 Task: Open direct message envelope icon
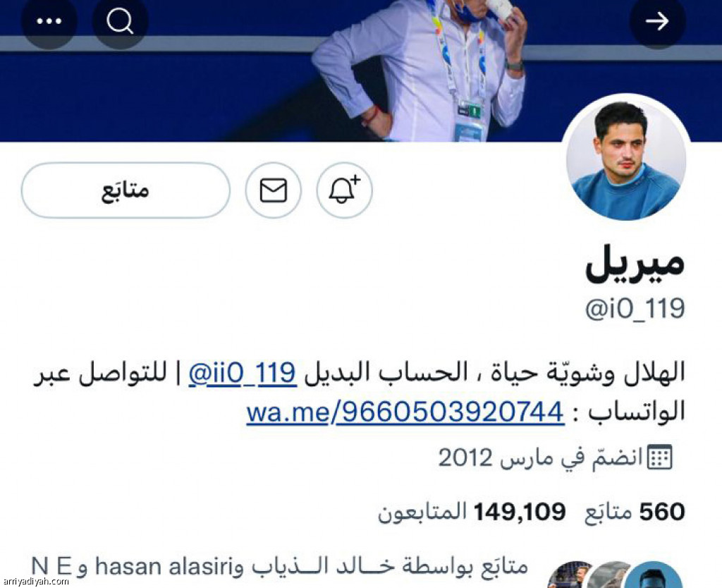point(274,190)
